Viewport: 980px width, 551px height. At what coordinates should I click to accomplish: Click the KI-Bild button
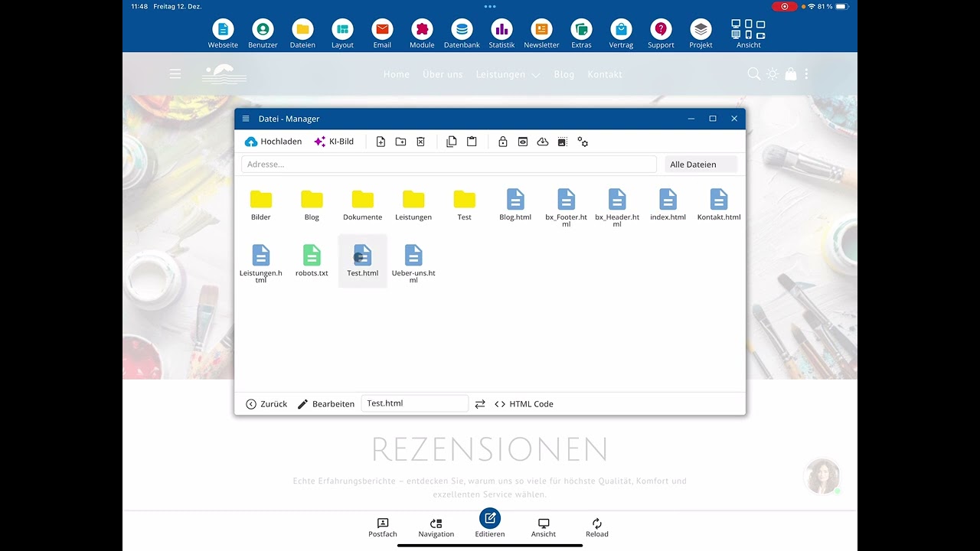tap(334, 142)
